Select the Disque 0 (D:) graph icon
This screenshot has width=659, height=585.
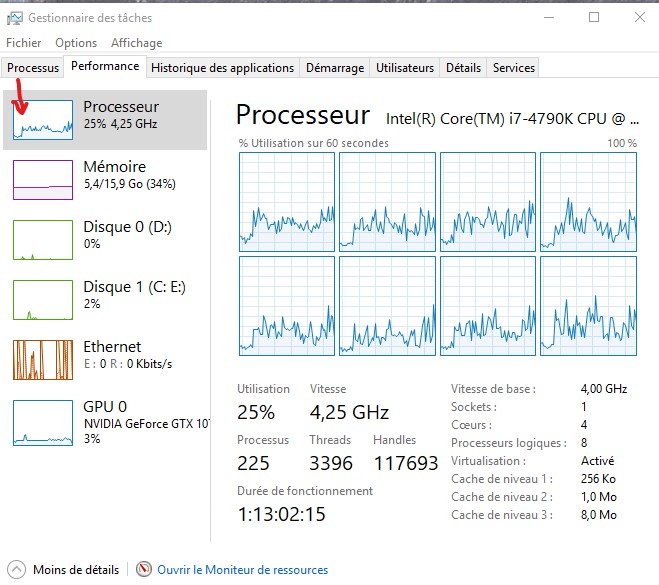pos(43,240)
